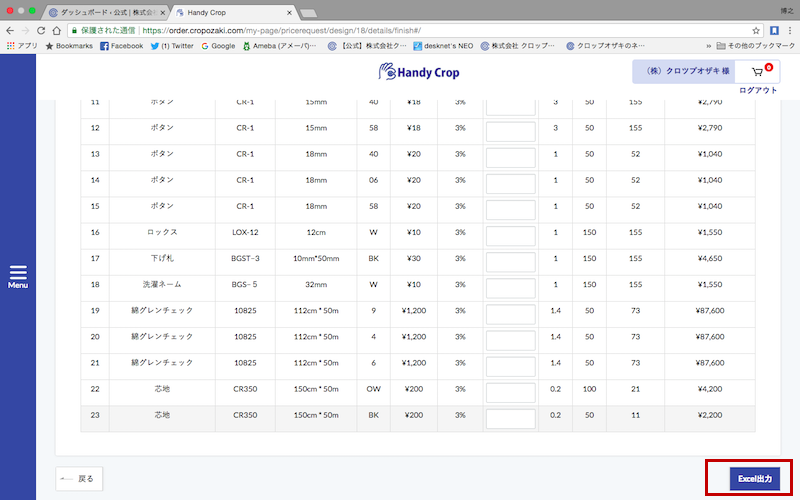Image resolution: width=800 pixels, height=500 pixels.
Task: Open the Chrome three-dot menu
Action: click(x=790, y=31)
